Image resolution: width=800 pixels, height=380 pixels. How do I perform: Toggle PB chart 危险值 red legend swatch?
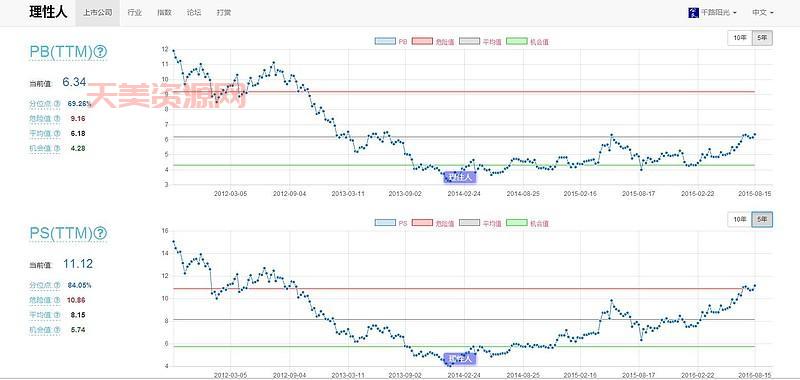pyautogui.click(x=422, y=41)
